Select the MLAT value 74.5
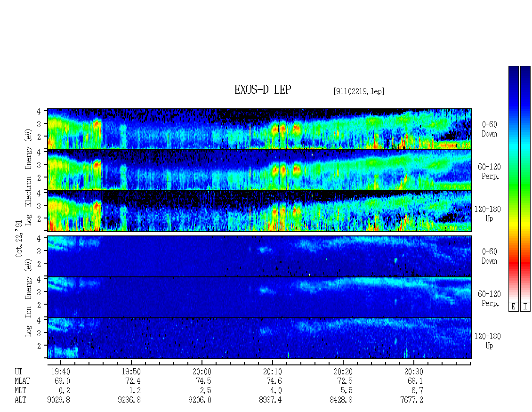The height and width of the screenshot is (412, 532). pyautogui.click(x=203, y=381)
